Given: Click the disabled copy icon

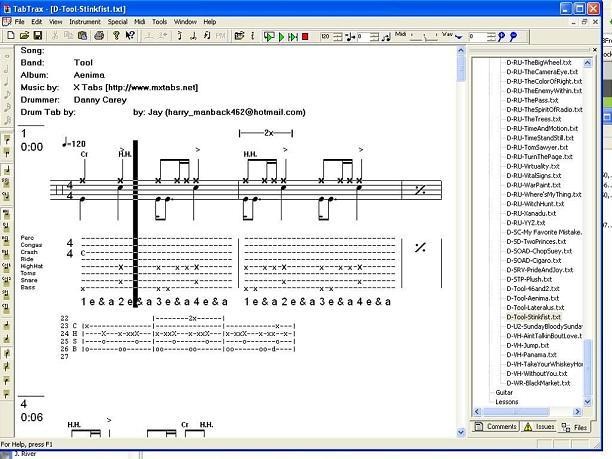Looking at the screenshot, I should [x=68, y=36].
